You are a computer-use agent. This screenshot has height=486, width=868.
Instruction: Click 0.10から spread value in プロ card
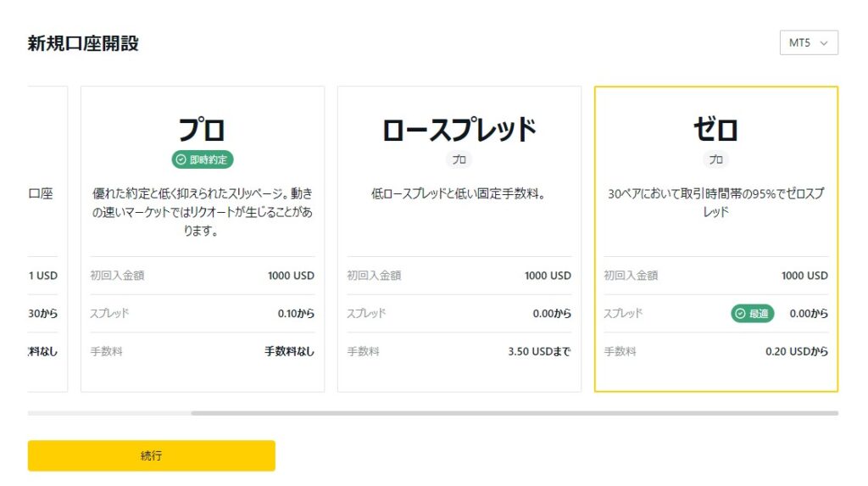(296, 313)
